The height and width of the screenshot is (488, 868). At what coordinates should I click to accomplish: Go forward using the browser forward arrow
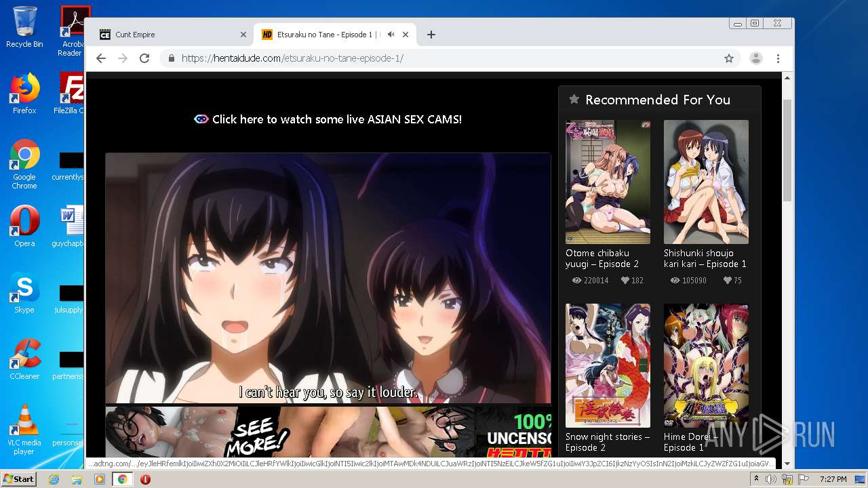[123, 58]
